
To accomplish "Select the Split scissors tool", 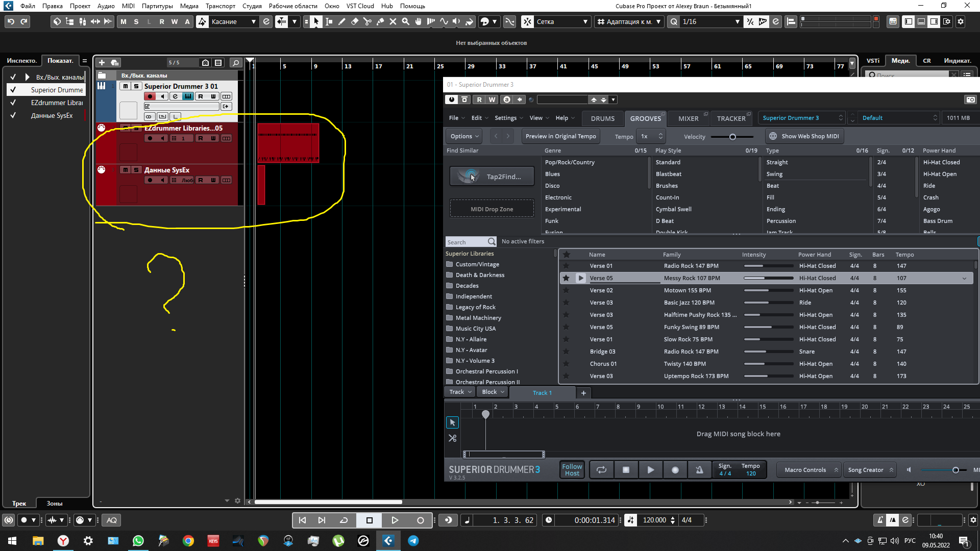I will point(367,21).
